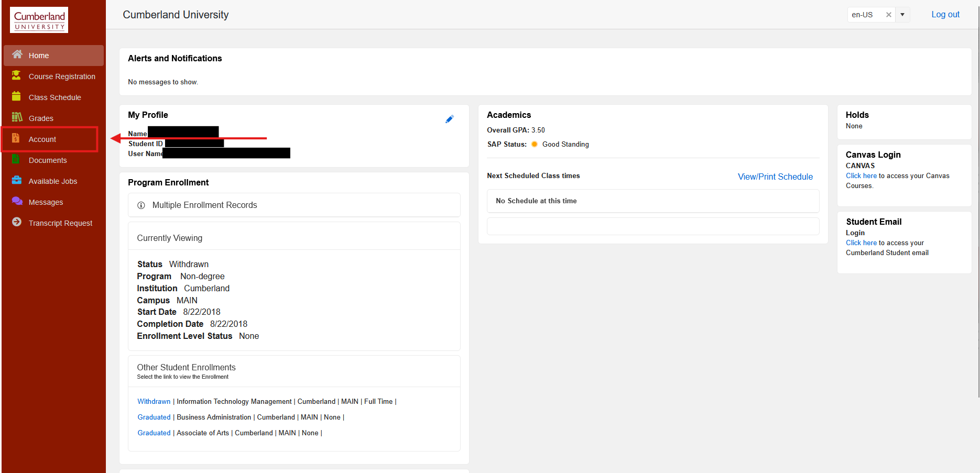980x473 pixels.
Task: Click the Currently Viewing heading
Action: coord(169,238)
